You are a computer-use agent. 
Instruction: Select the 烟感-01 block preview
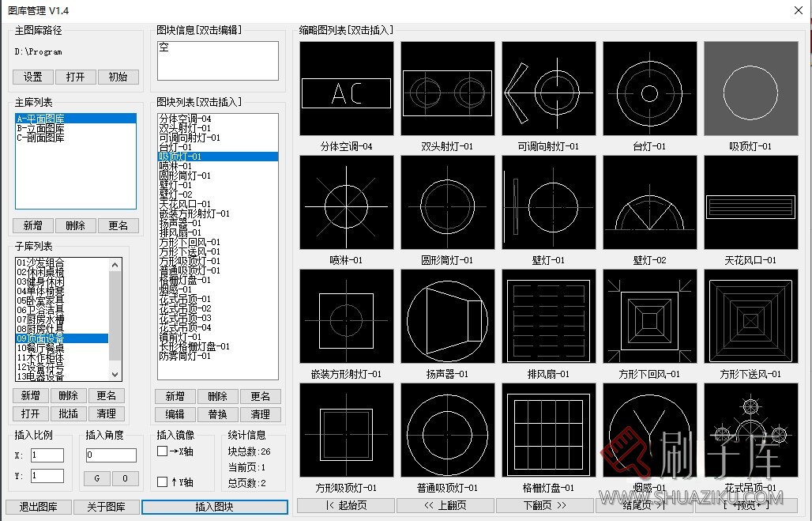click(650, 429)
